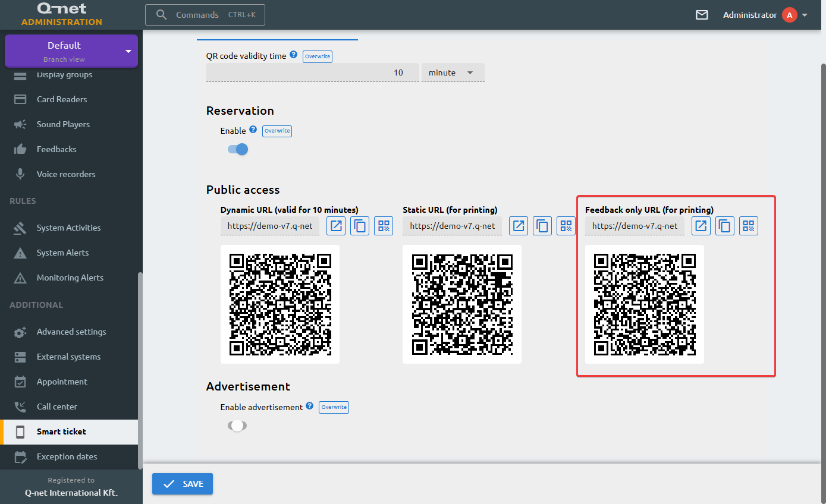The width and height of the screenshot is (826, 504).
Task: Focus the Commands search box
Action: coord(205,15)
